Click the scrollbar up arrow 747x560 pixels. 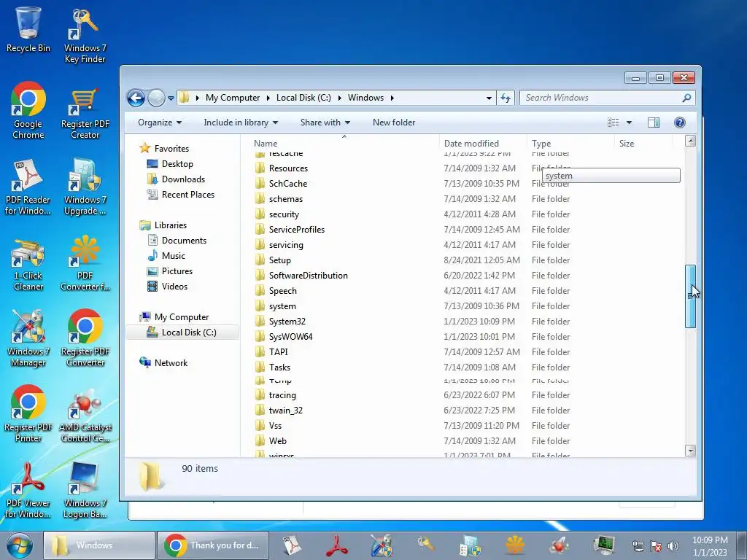tap(690, 141)
